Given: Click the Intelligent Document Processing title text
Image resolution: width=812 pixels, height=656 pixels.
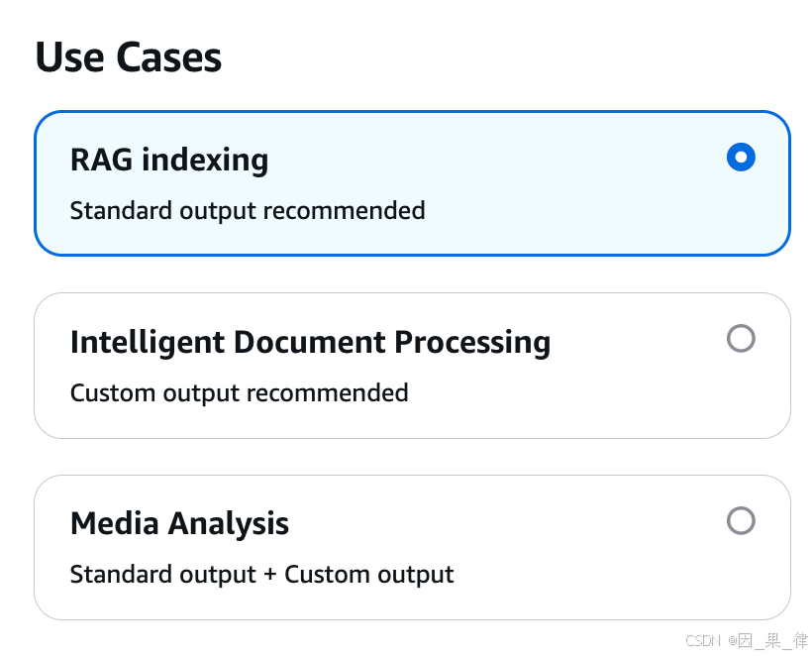Looking at the screenshot, I should pos(310,343).
